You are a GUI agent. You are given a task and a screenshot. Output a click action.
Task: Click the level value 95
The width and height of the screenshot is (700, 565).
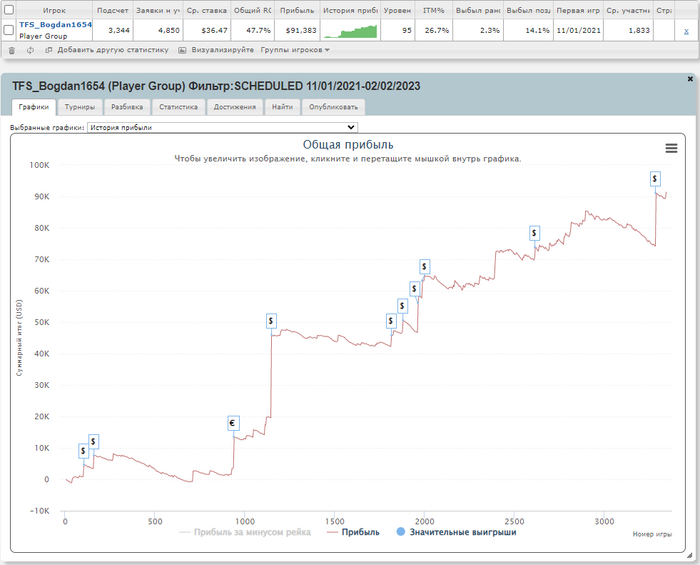pos(407,30)
